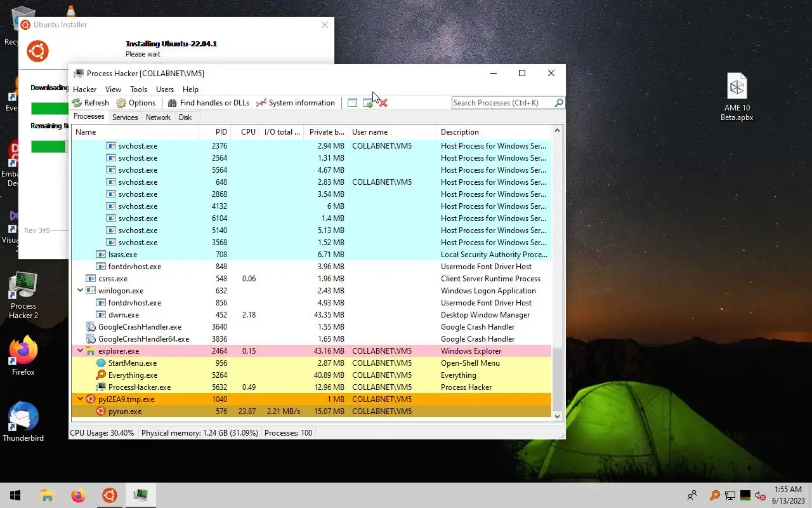Select the AME 10 Beta.apbx file
Screen dimensions: 812x508
point(737,97)
